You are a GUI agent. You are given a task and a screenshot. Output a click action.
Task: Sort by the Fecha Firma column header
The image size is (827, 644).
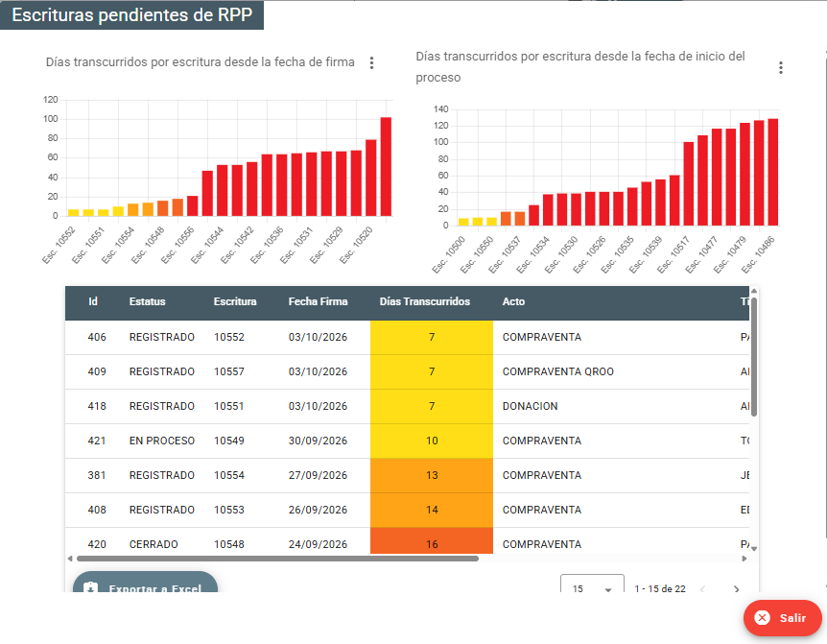(x=318, y=301)
